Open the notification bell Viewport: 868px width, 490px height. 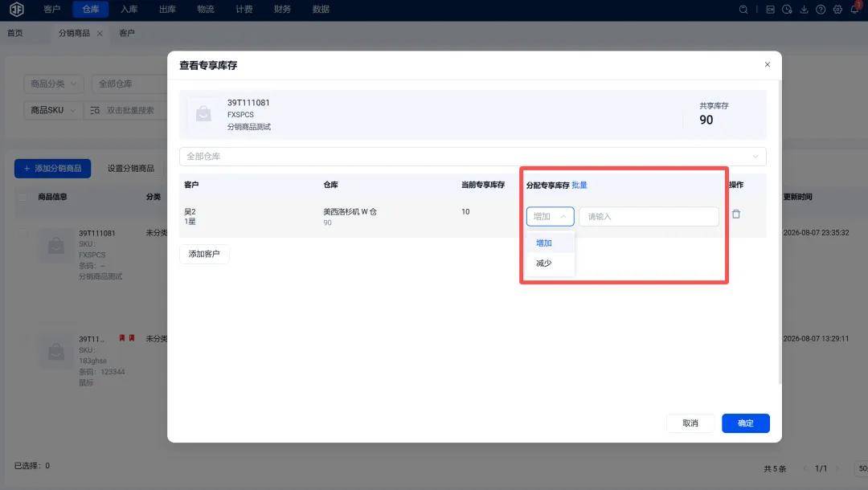click(854, 9)
